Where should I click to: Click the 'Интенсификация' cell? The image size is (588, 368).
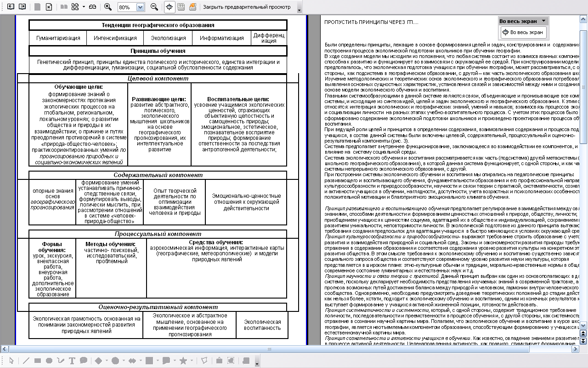pos(115,38)
